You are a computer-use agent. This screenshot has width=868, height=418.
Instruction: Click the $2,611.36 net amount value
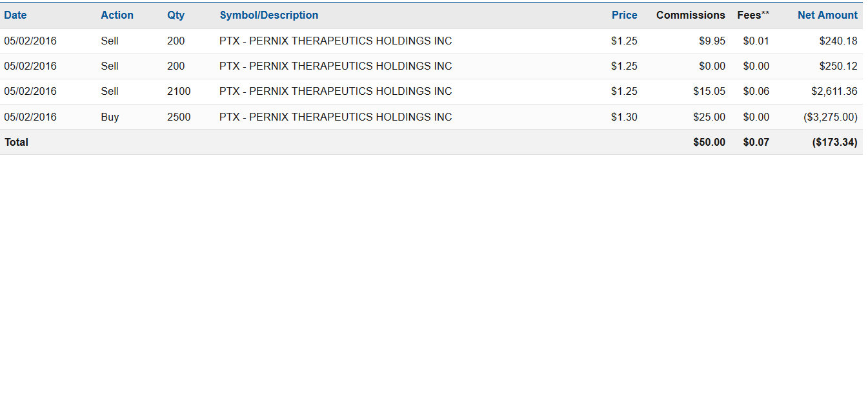834,91
